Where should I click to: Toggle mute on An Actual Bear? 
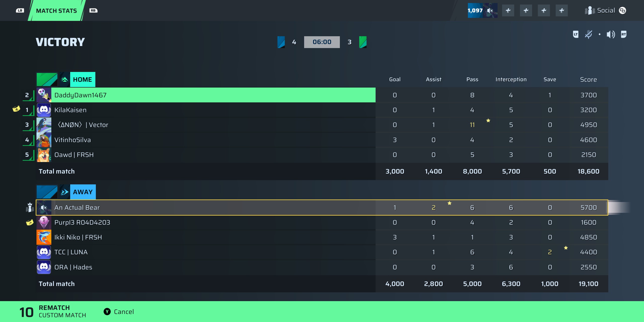click(44, 208)
